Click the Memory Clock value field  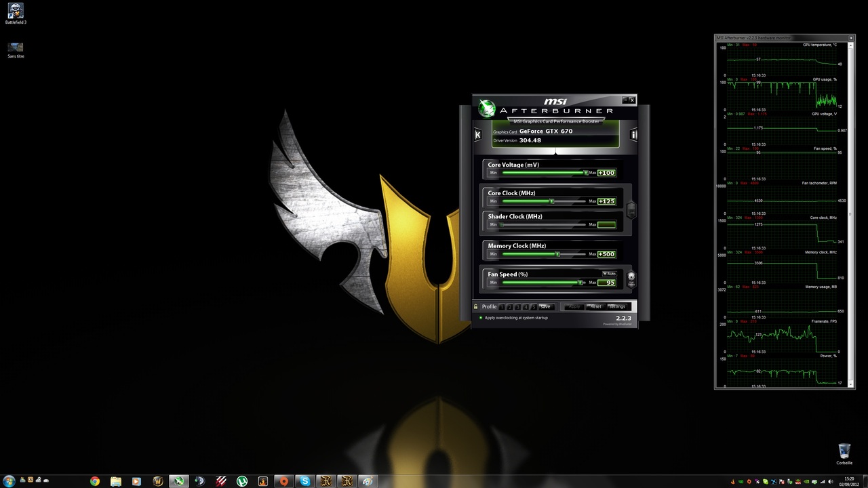click(606, 254)
